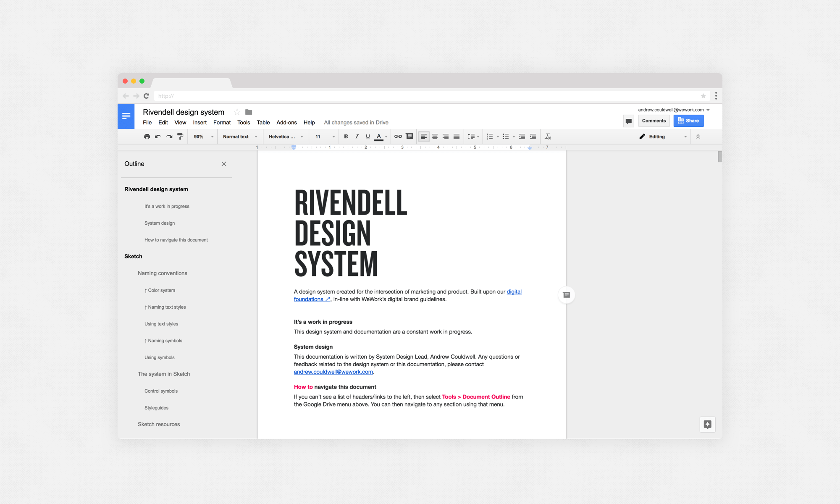Open the line spacing dropdown
The width and height of the screenshot is (840, 504).
(x=473, y=136)
